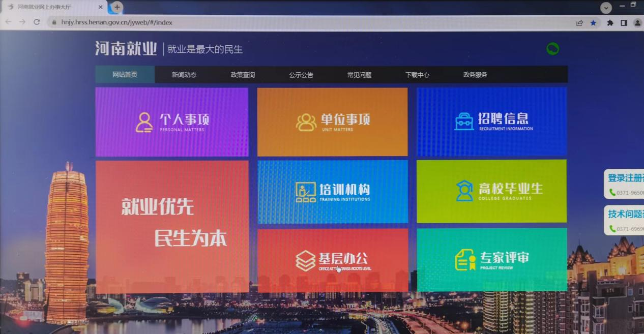Open the 高校毕业生 college graduates tile

click(491, 191)
